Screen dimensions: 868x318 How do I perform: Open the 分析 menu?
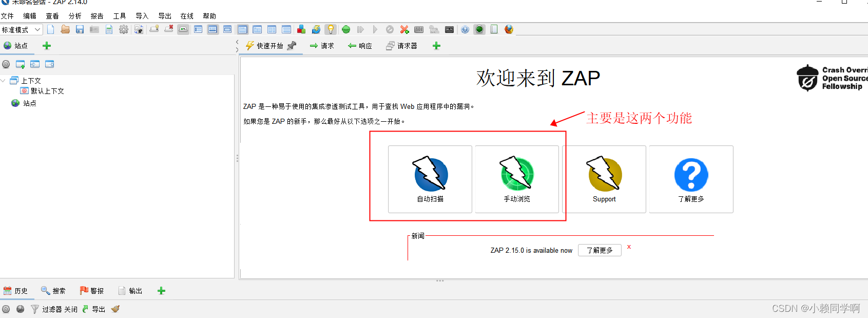(75, 16)
